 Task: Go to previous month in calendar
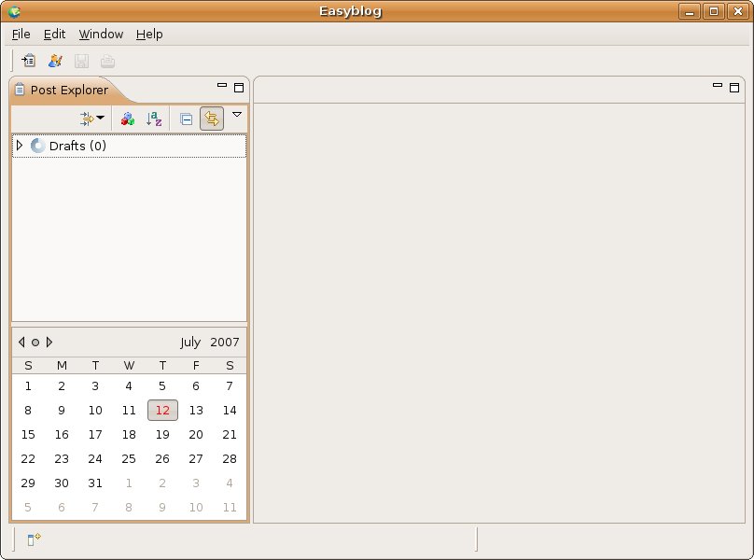tap(21, 342)
